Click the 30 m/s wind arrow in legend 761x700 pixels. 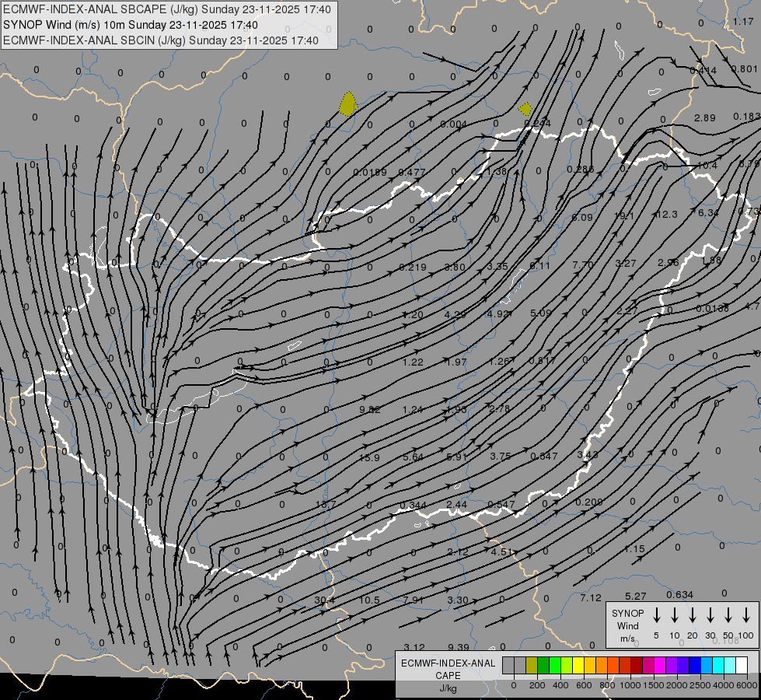coord(710,615)
